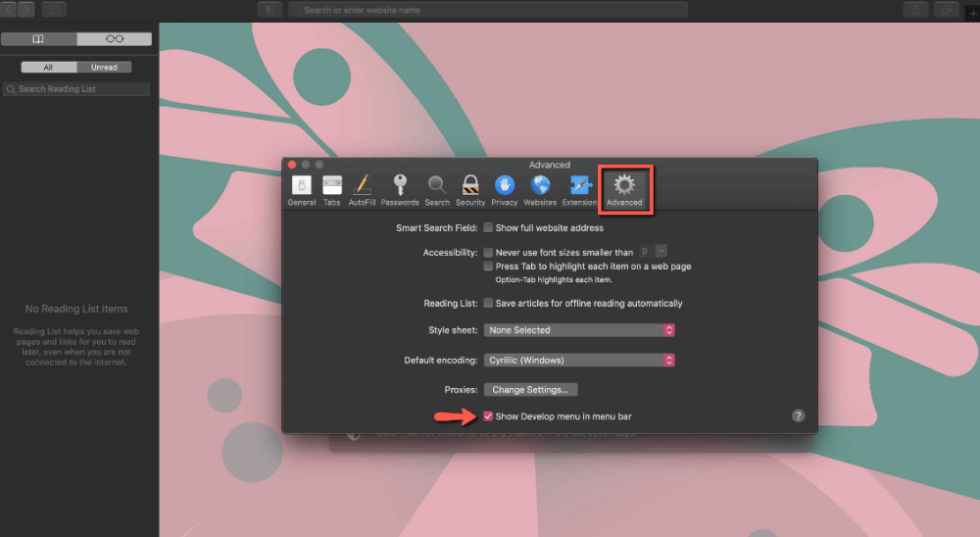This screenshot has height=537, width=980.
Task: Enable Never use font sizes smaller than
Action: (488, 252)
